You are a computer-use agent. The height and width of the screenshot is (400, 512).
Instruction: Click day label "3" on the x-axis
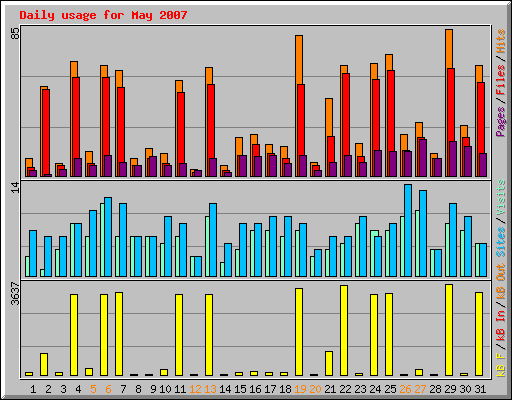tap(63, 389)
